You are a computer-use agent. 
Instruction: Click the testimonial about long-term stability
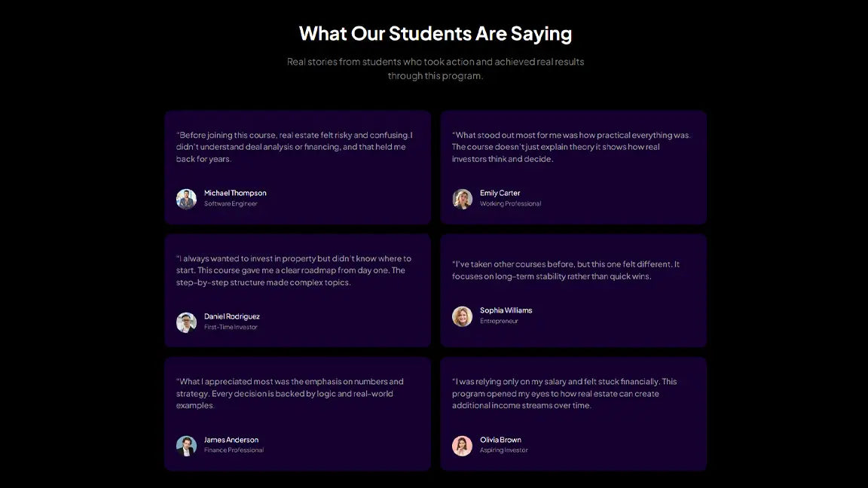pos(566,270)
